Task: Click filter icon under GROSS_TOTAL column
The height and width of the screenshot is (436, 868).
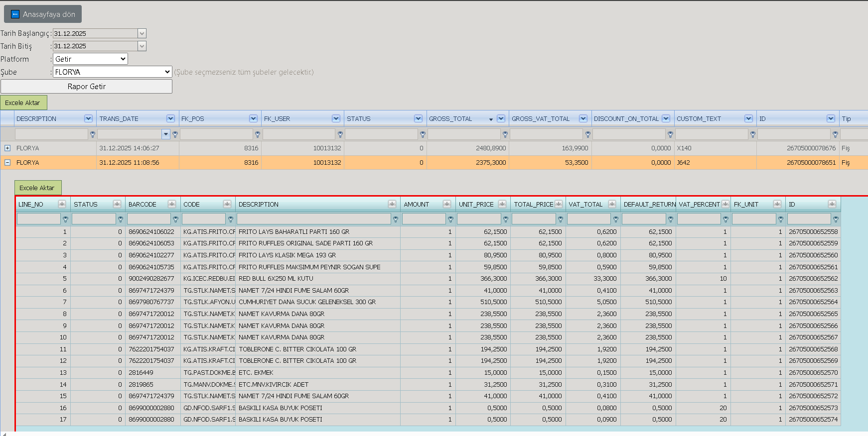Action: 505,134
